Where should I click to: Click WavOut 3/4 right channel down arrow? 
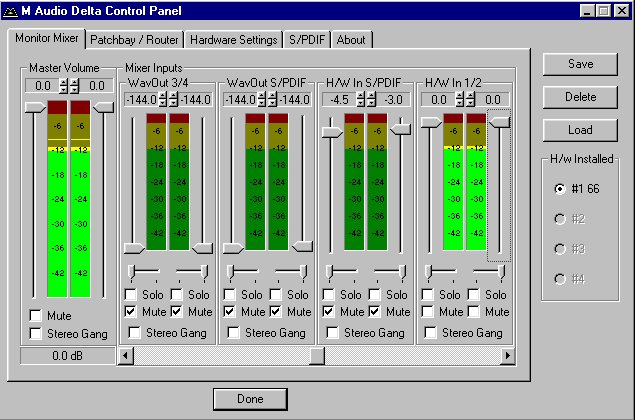tap(173, 103)
